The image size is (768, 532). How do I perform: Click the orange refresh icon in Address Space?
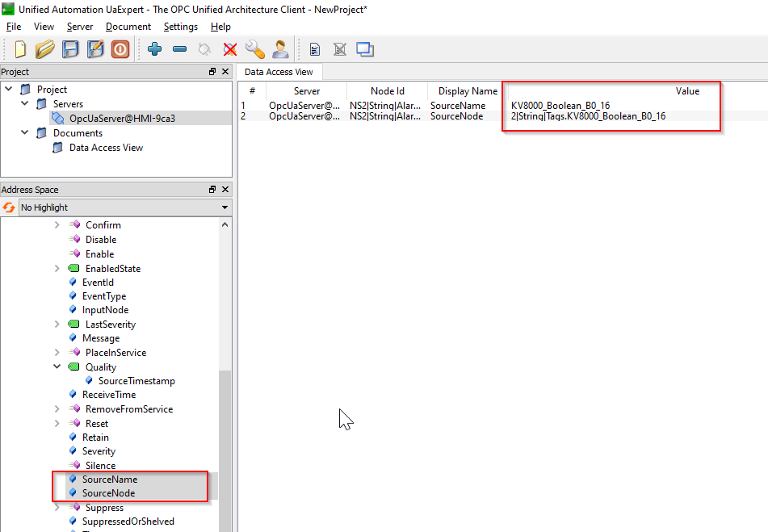[9, 207]
